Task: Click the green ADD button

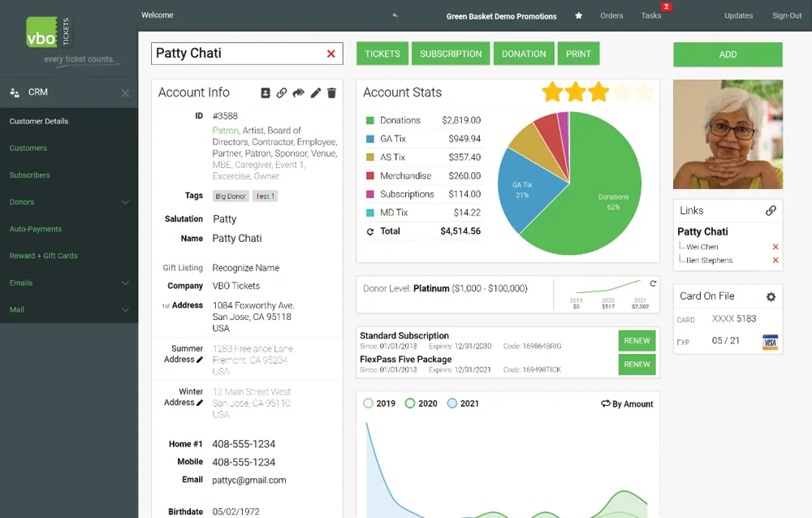Action: coord(728,54)
